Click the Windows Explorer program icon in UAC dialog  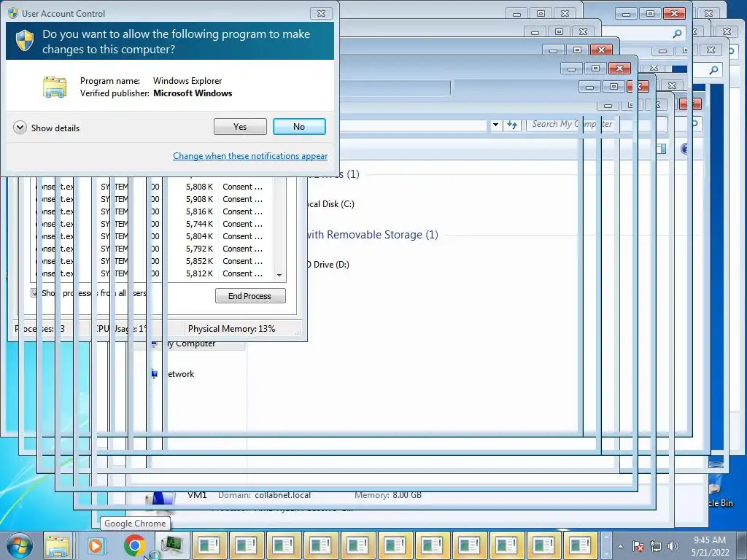click(55, 87)
